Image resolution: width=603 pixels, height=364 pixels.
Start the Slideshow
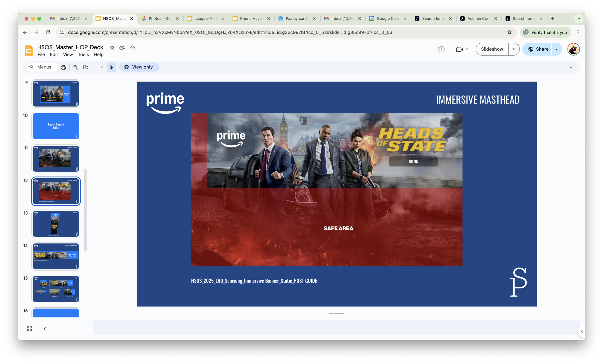click(x=492, y=49)
